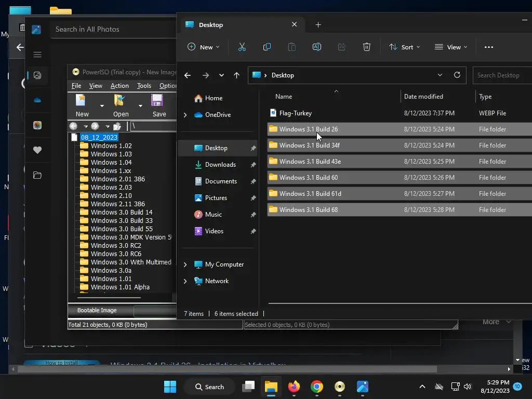Expand recent locations chevron

coord(221,75)
